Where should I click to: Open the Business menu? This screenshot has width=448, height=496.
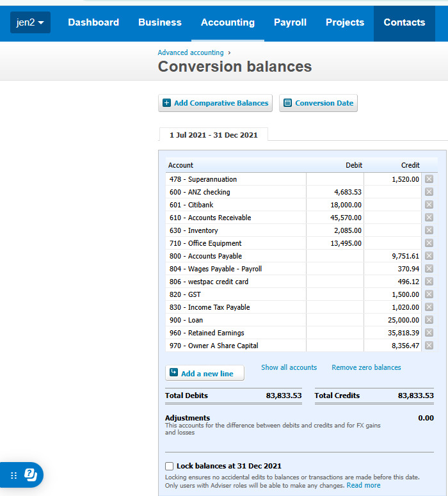160,22
